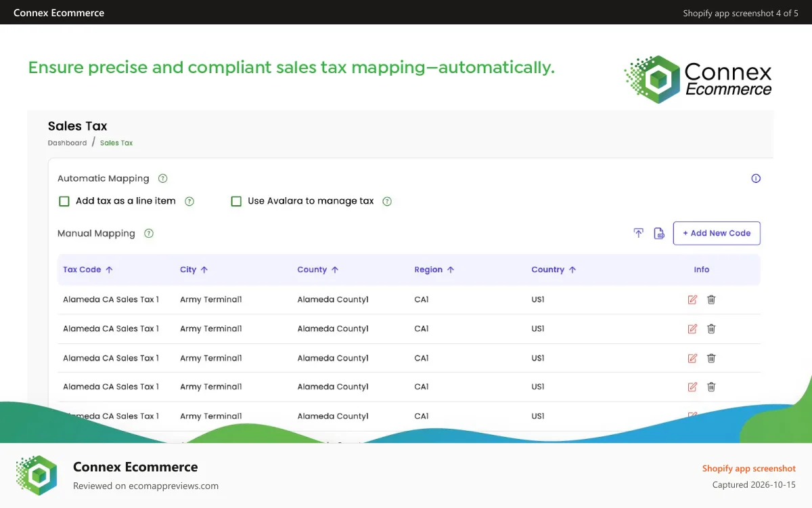Image resolution: width=812 pixels, height=508 pixels.
Task: Click Connex Ecommerce title in top black bar
Action: click(x=59, y=13)
